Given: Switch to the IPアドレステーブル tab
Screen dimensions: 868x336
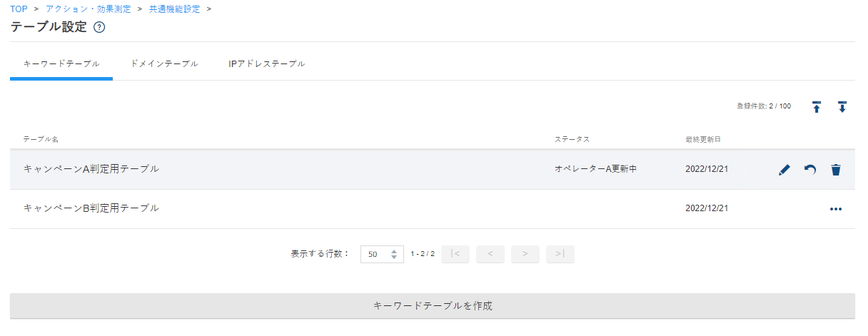Looking at the screenshot, I should [267, 63].
